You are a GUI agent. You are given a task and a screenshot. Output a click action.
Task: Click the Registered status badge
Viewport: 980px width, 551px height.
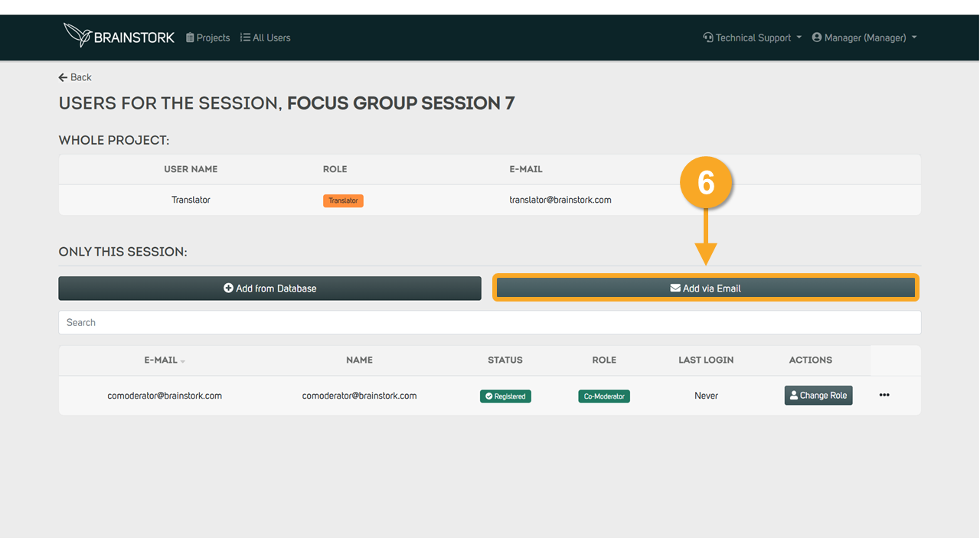tap(505, 396)
